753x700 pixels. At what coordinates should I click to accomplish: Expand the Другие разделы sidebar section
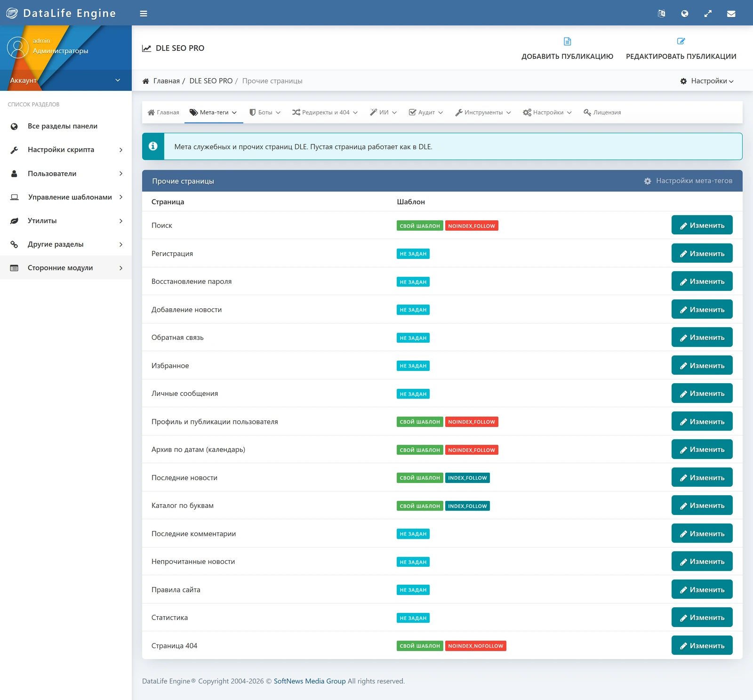pyautogui.click(x=66, y=244)
